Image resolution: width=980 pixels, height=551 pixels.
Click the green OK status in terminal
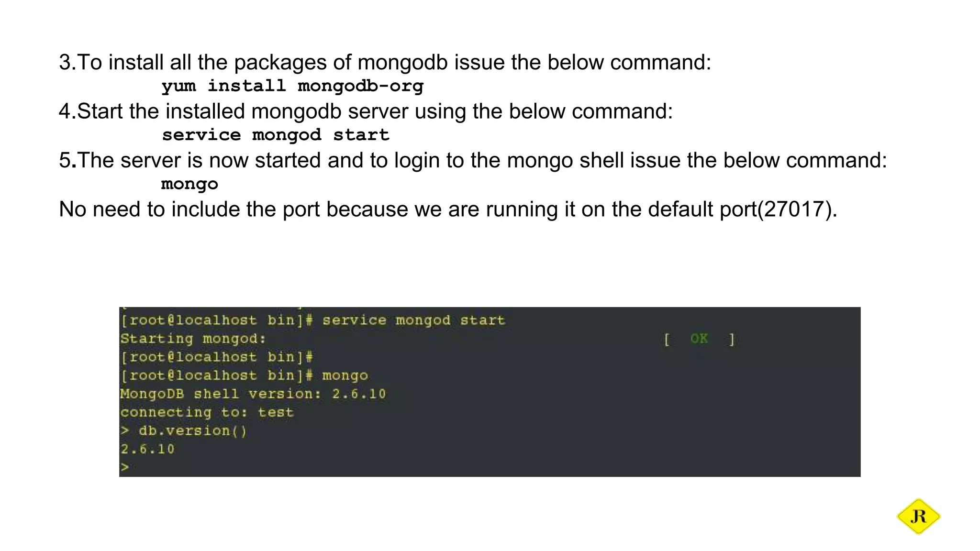coord(699,339)
